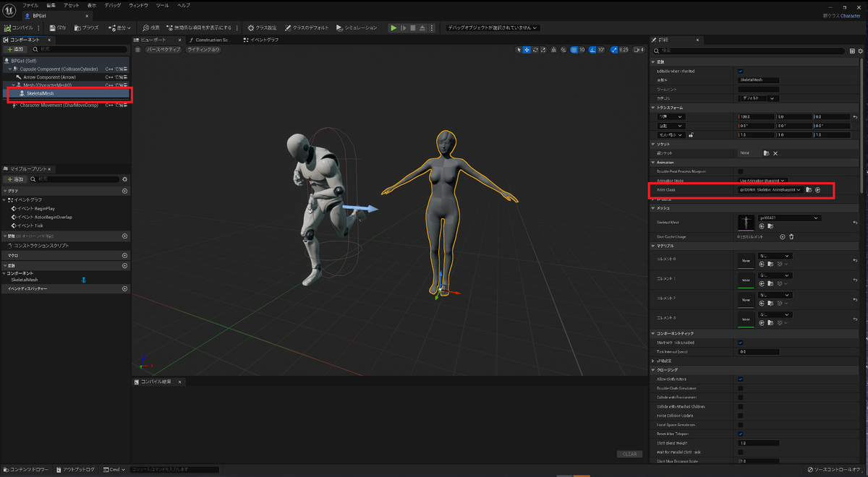The image size is (868, 477).
Task: Open the Skeletal Mesh asset dropdown
Action: 789,218
